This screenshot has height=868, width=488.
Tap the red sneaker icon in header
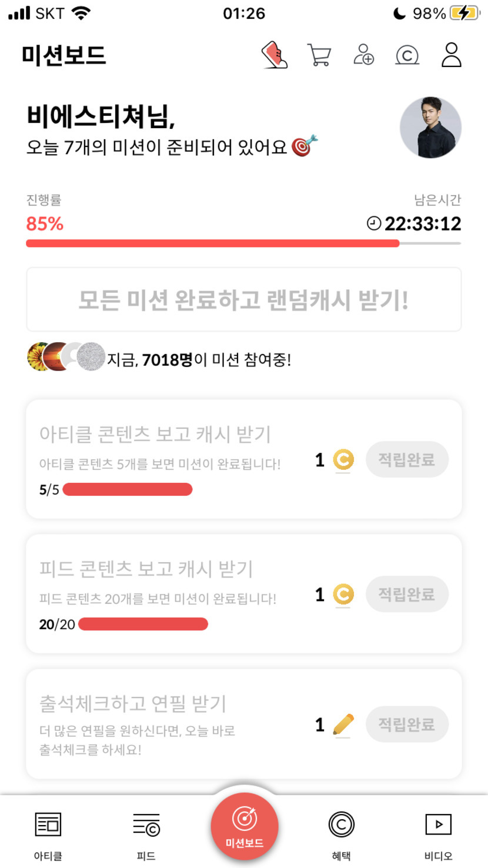[275, 55]
